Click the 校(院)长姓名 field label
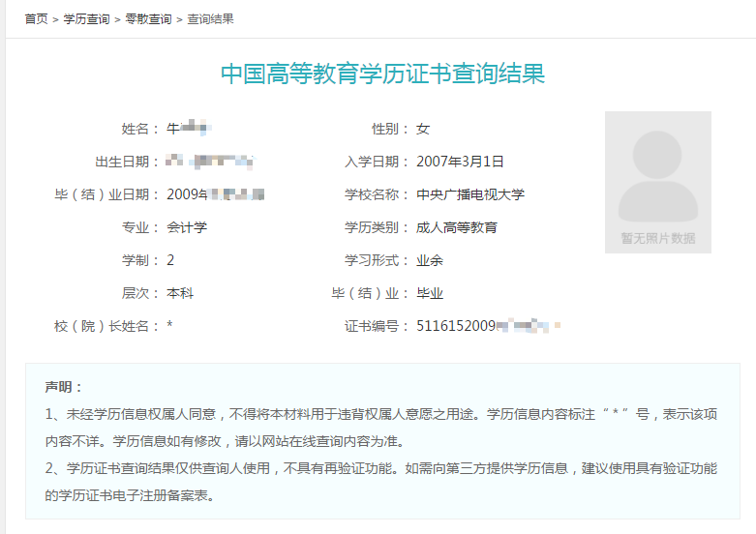Screen dimensions: 756x534 (106, 326)
